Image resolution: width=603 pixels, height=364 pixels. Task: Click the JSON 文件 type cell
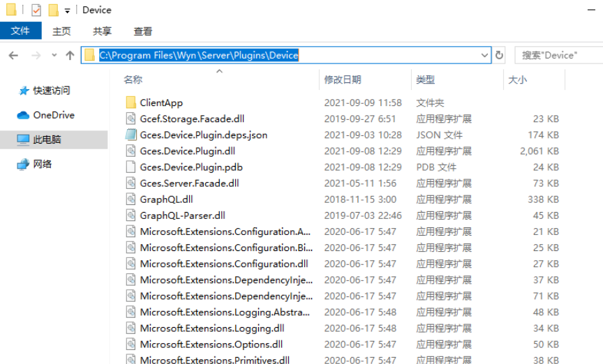click(439, 135)
